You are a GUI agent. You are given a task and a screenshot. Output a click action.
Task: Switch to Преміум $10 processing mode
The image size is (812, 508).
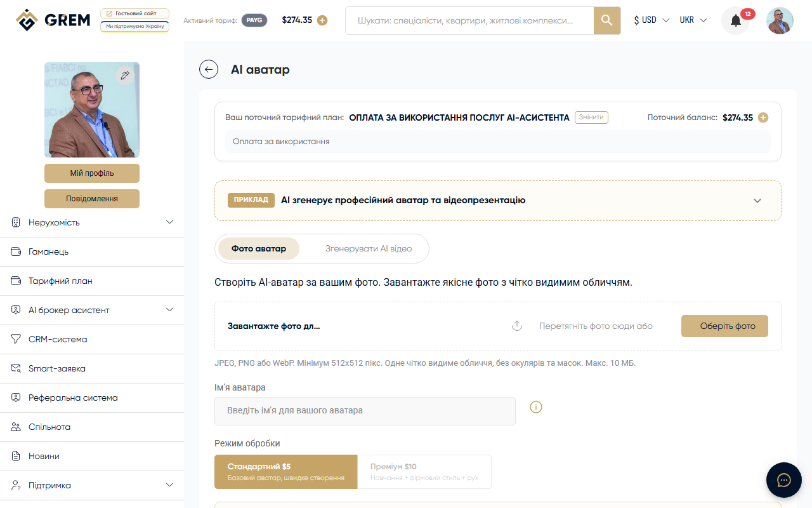[424, 472]
